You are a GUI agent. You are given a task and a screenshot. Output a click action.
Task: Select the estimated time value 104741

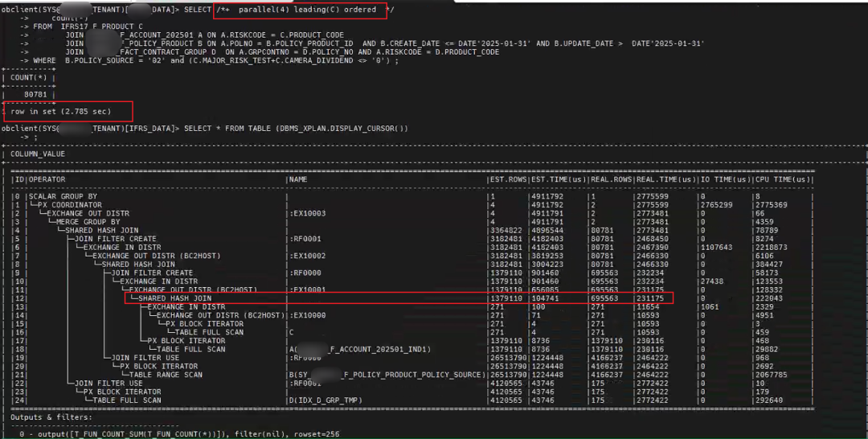(x=545, y=298)
